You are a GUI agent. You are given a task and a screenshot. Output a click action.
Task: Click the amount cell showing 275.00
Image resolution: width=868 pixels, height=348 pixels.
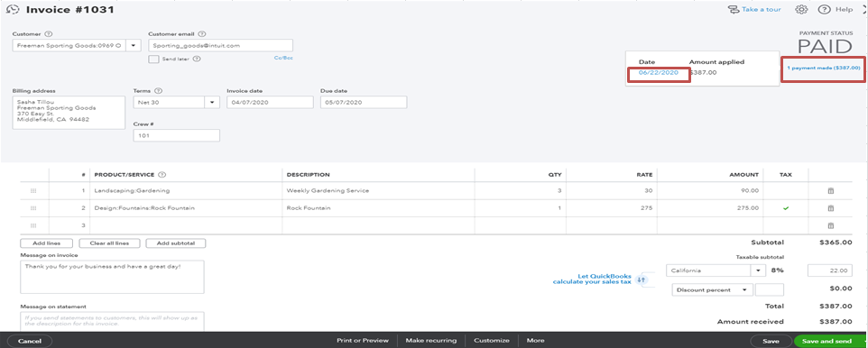coord(710,208)
